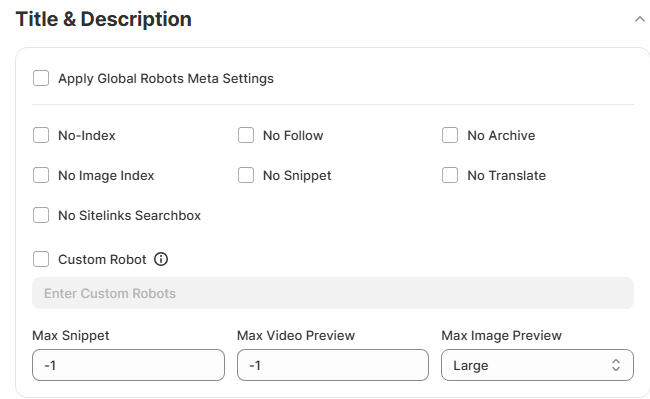
Task: Click the Custom Robot info icon
Action: (x=161, y=259)
